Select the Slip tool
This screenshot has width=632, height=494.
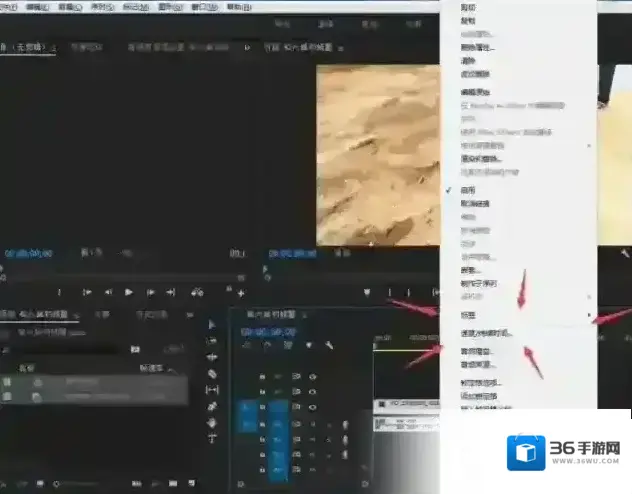pos(212,390)
